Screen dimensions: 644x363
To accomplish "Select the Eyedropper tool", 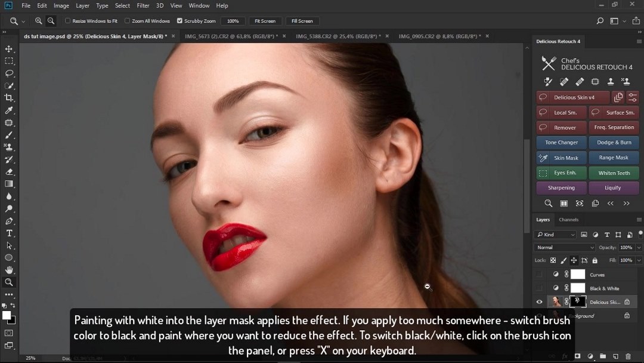I will [x=8, y=110].
